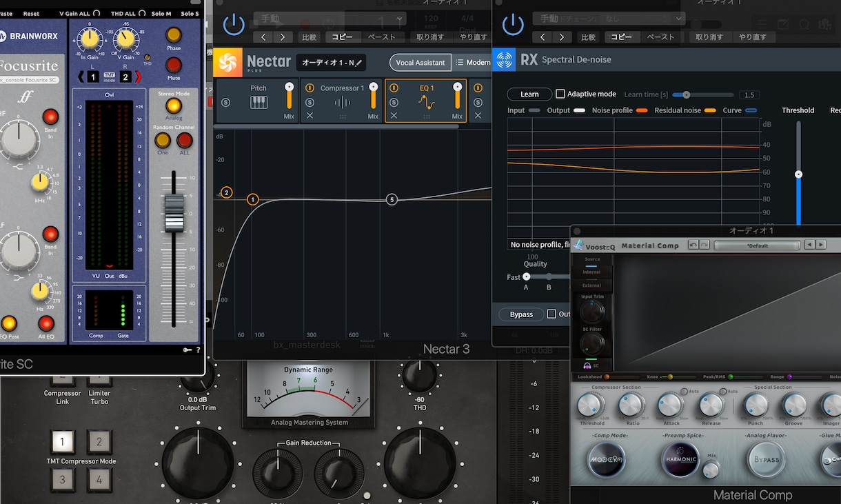Edit the Nectar preset name pencil icon

tap(358, 63)
